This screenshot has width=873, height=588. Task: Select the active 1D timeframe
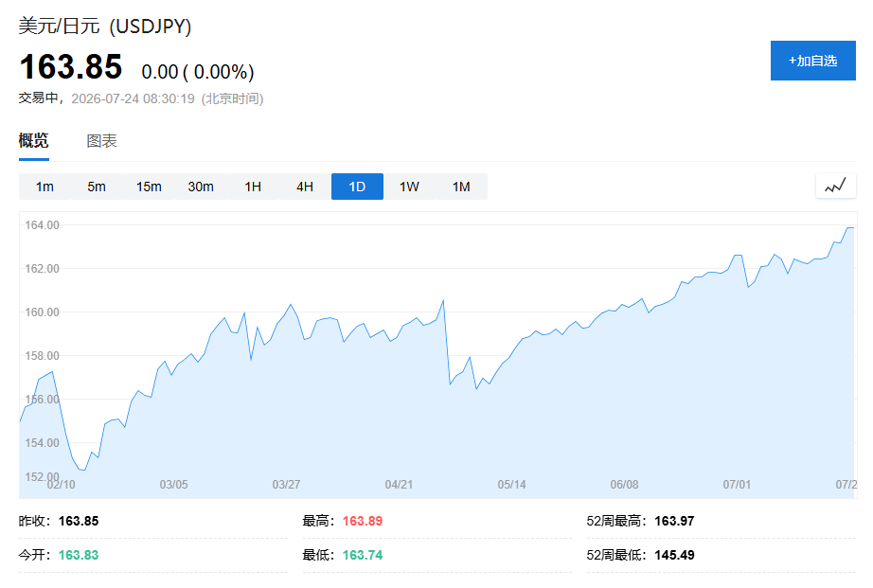click(357, 187)
